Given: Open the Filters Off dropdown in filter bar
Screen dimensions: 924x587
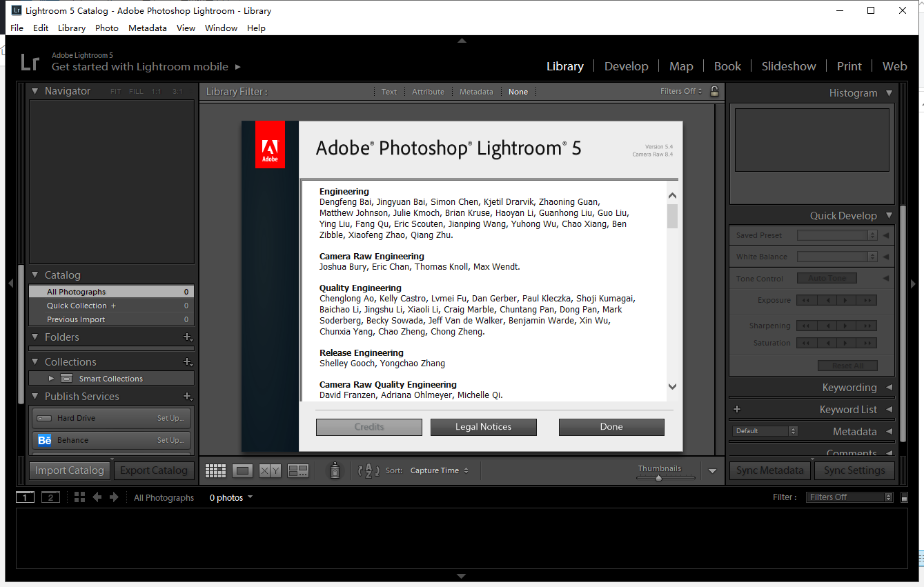Looking at the screenshot, I should click(x=682, y=91).
